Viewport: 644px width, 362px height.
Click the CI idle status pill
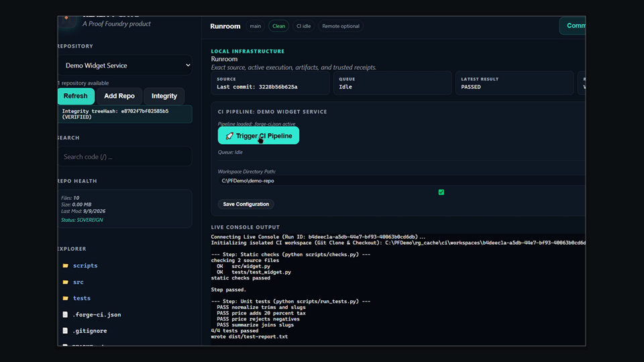click(303, 26)
